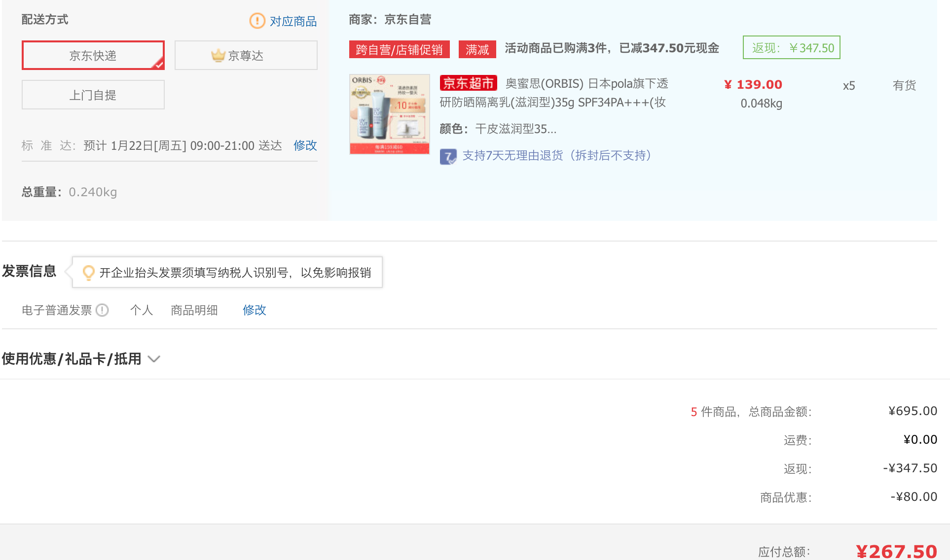Click the lightbulb tip icon in invoice notice
The image size is (950, 560).
tap(88, 273)
